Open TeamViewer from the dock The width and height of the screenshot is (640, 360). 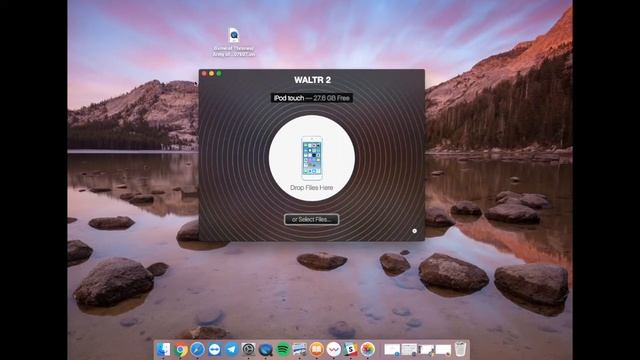click(x=214, y=349)
